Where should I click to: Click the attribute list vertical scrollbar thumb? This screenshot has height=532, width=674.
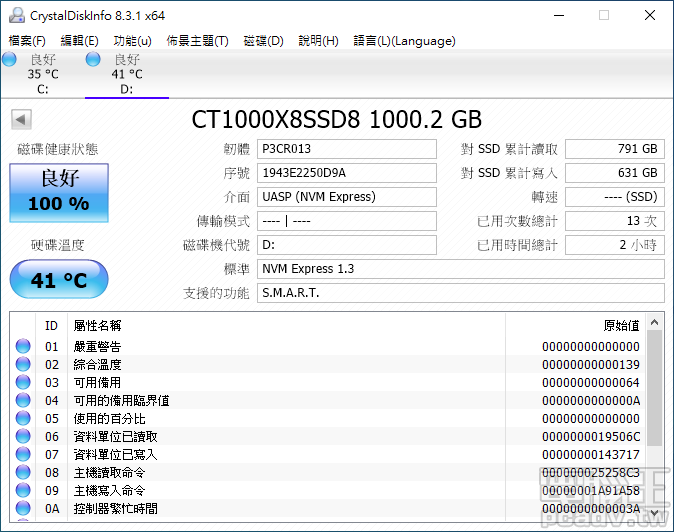click(x=655, y=388)
